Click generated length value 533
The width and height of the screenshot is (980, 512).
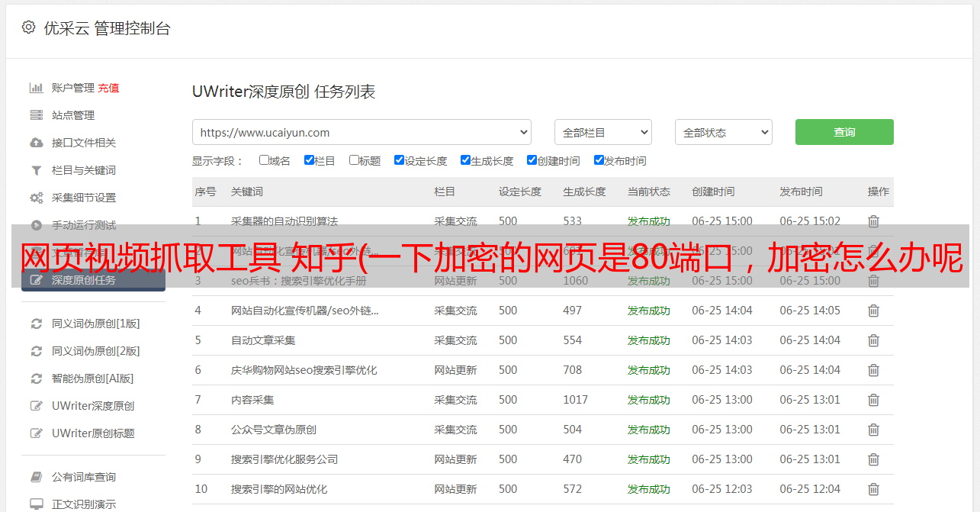573,221
